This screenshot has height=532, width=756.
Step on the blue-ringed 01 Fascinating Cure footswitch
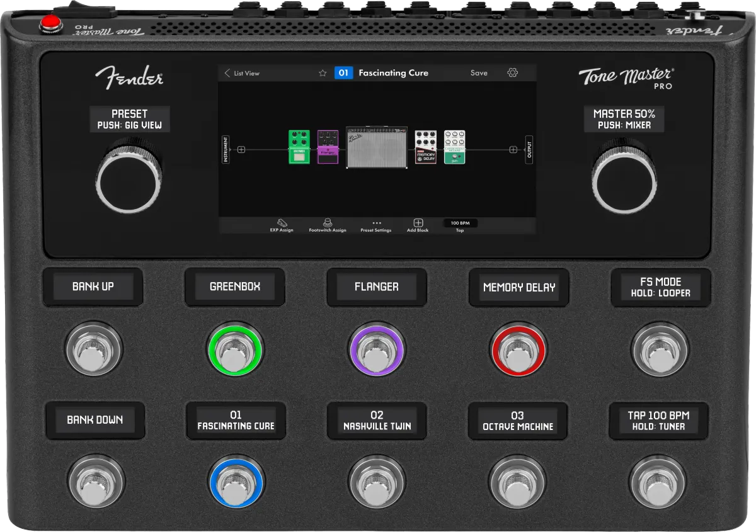click(237, 482)
